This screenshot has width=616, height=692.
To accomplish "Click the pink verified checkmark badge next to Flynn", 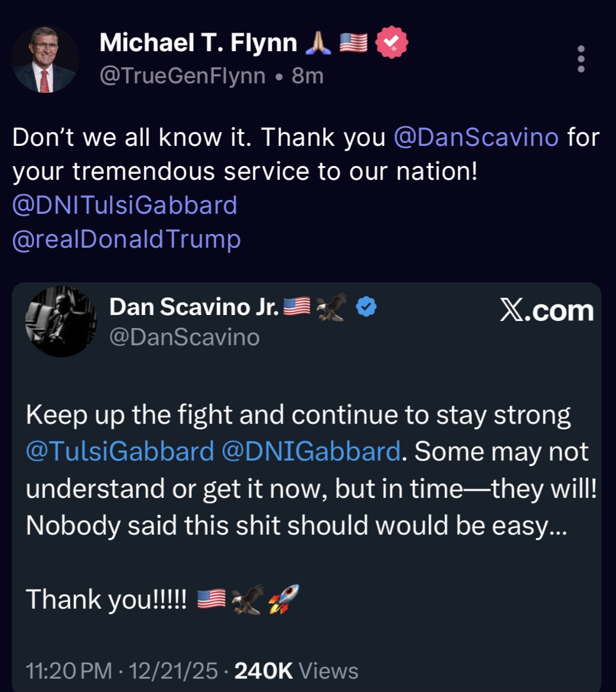I will tap(391, 42).
